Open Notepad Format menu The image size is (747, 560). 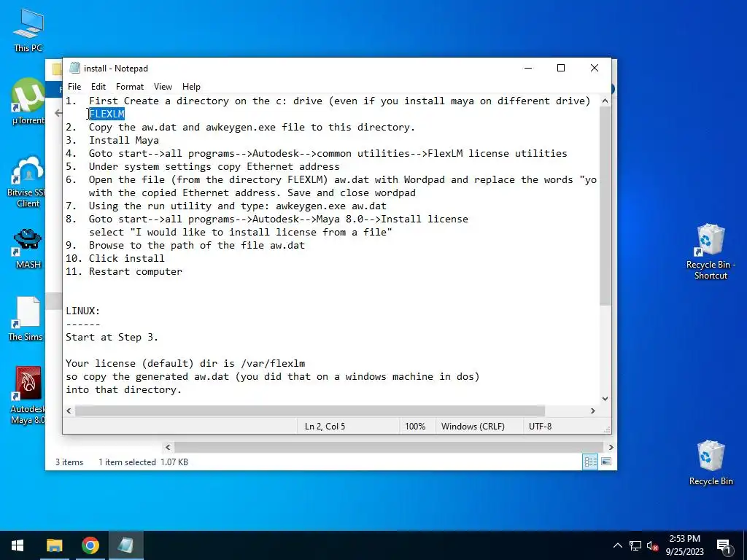pyautogui.click(x=130, y=87)
